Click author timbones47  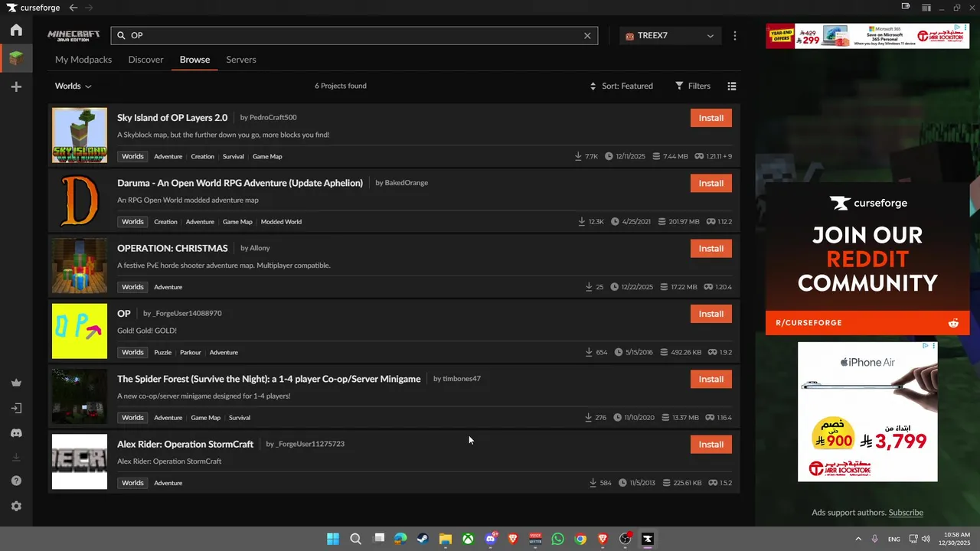pos(462,379)
